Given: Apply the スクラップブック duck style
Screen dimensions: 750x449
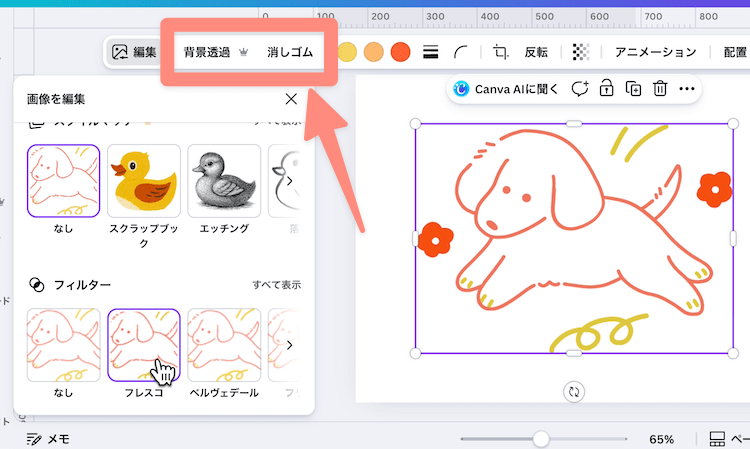Looking at the screenshot, I should 143,181.
